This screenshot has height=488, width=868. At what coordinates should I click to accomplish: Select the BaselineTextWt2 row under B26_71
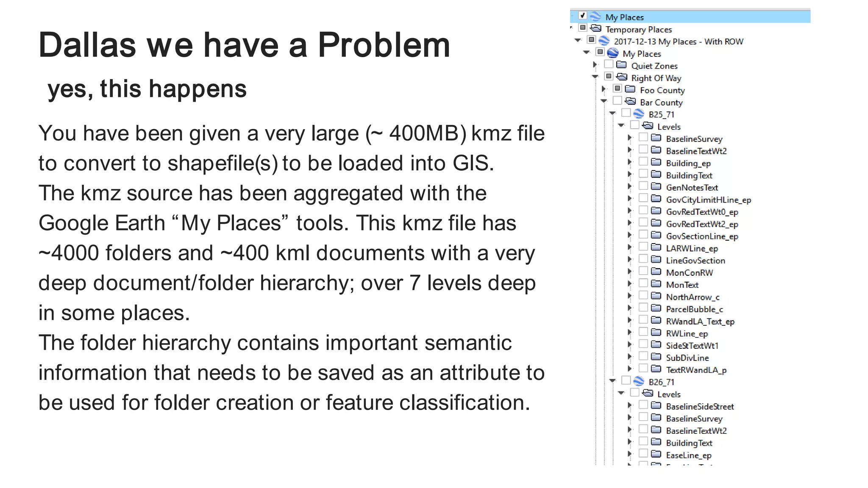[696, 431]
